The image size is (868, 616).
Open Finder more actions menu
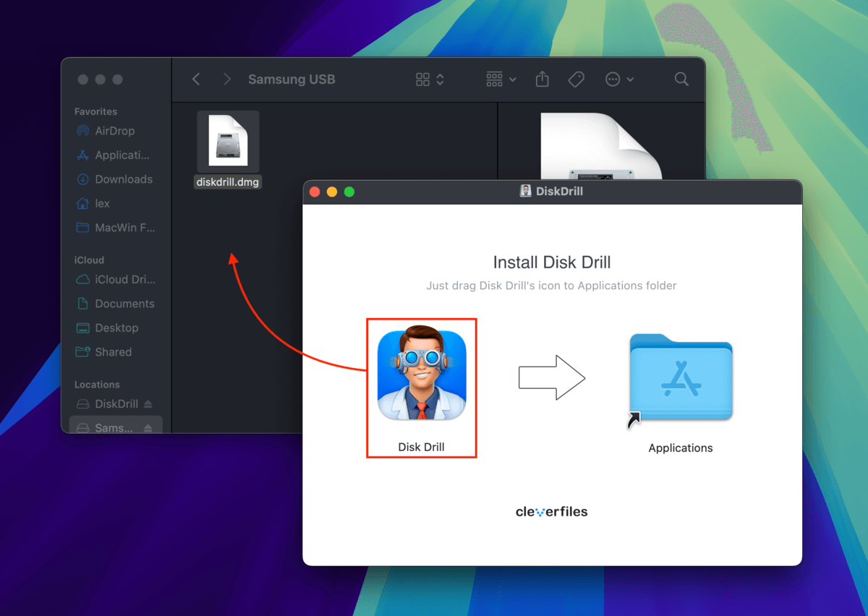[x=620, y=80]
